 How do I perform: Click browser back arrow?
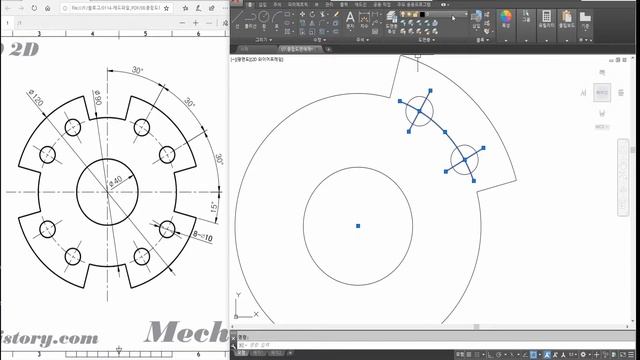point(7,8)
